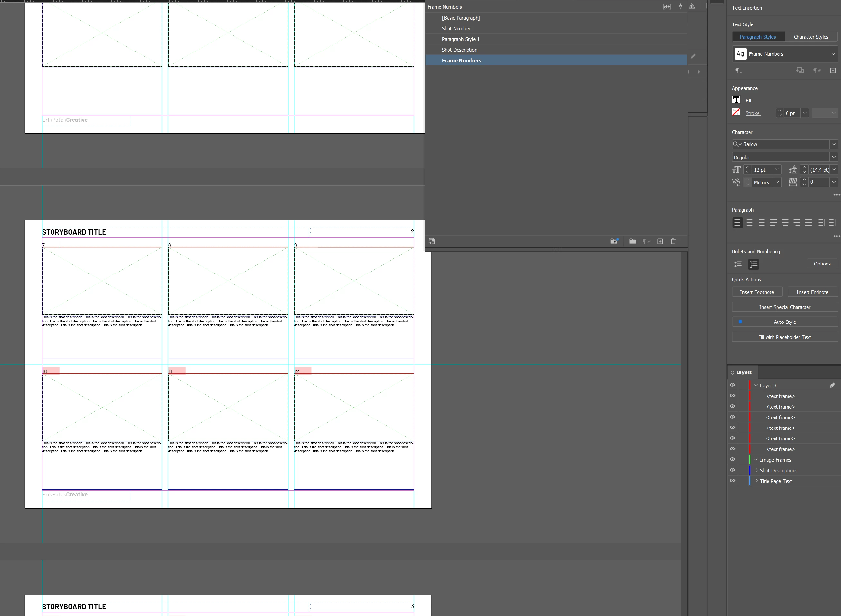Viewport: 841px width, 616px height.
Task: Align paragraph text to center
Action: click(749, 223)
